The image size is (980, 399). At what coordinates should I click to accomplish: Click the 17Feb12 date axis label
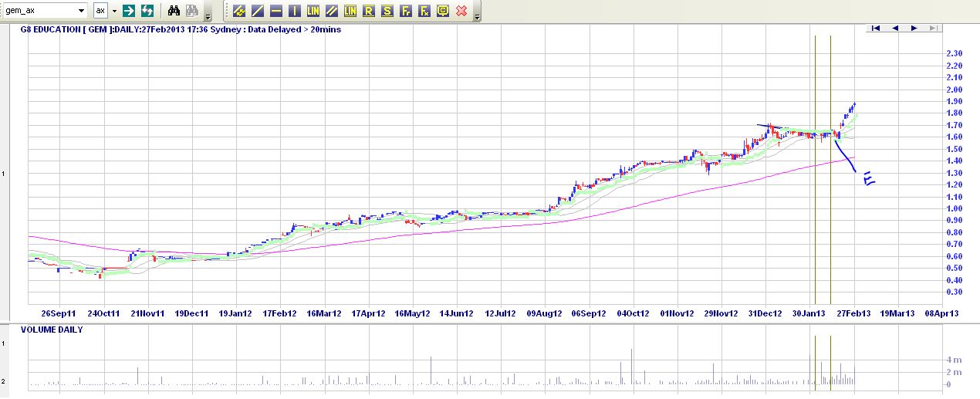280,313
